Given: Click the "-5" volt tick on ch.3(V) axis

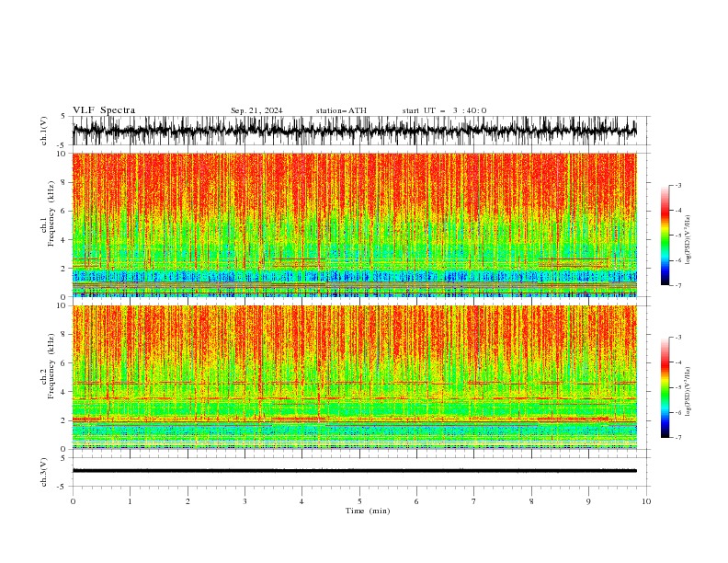Looking at the screenshot, I should coord(62,487).
